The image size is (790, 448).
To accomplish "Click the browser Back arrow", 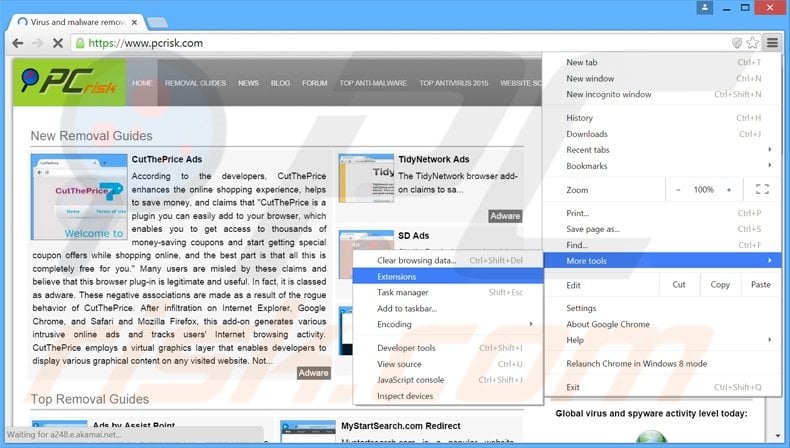I will [18, 43].
